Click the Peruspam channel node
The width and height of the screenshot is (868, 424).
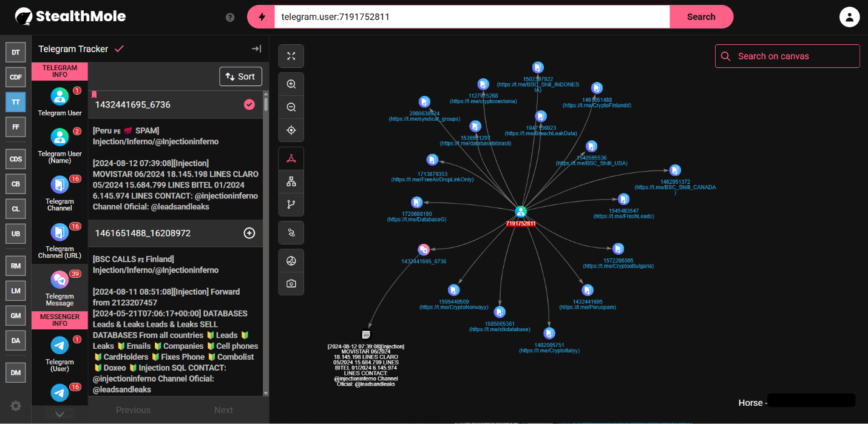(588, 290)
